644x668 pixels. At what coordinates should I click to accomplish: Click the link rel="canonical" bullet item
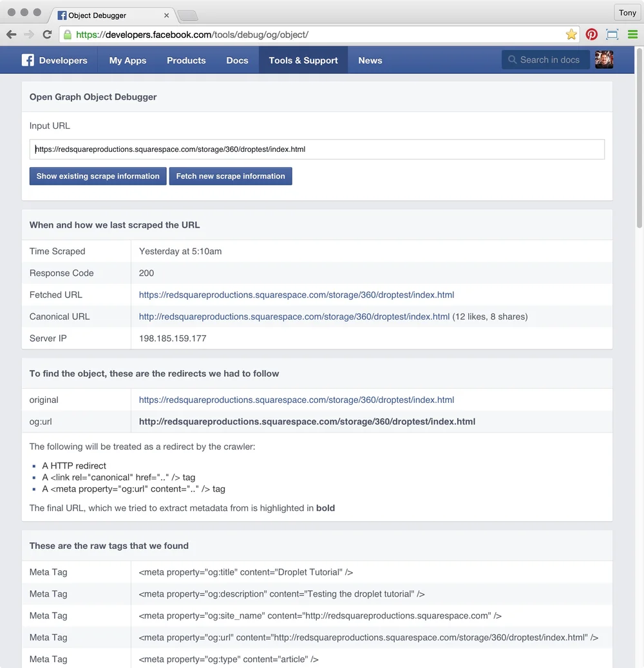click(118, 477)
